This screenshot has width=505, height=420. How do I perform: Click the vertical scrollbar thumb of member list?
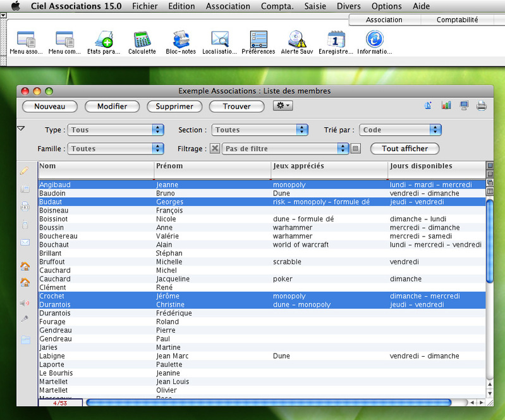pos(490,241)
